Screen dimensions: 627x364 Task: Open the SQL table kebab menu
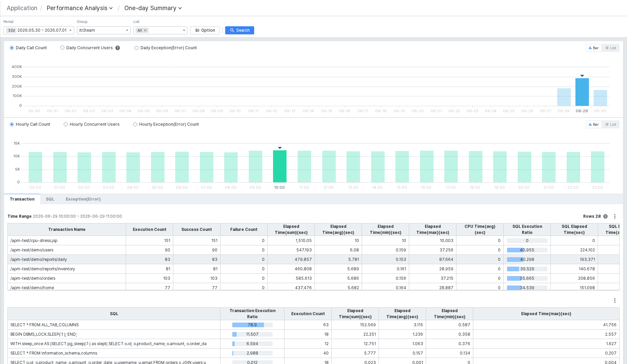(615, 301)
